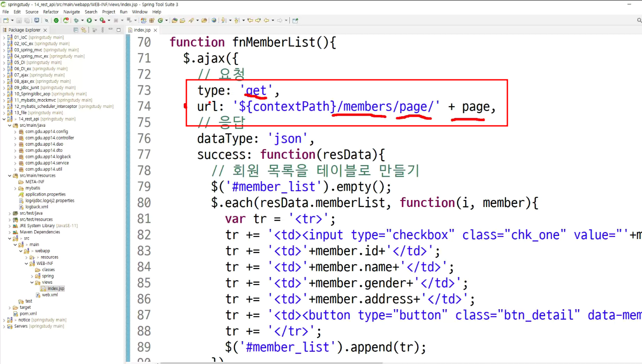Toggle Link with Editor in Package Explorer
This screenshot has width=642, height=364.
tap(84, 30)
